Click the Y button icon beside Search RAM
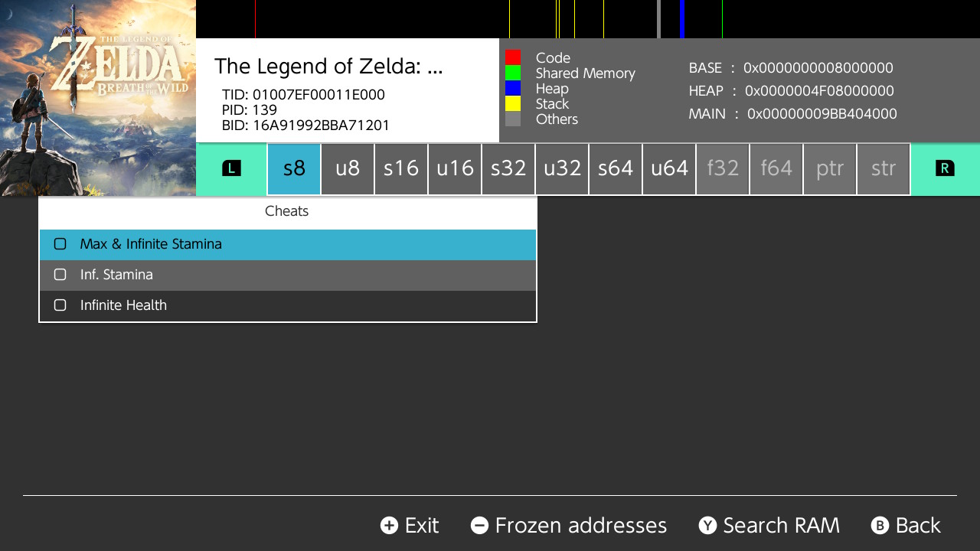980x551 pixels. point(707,525)
